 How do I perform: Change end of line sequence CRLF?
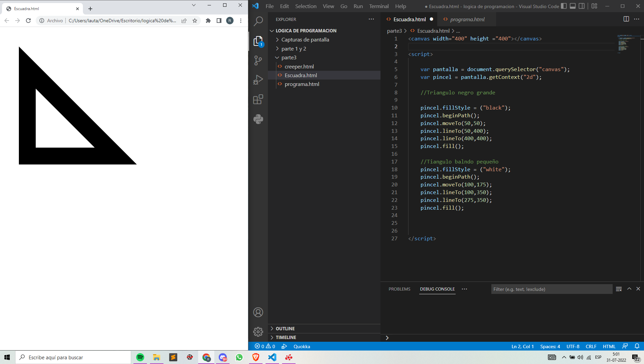click(591, 346)
